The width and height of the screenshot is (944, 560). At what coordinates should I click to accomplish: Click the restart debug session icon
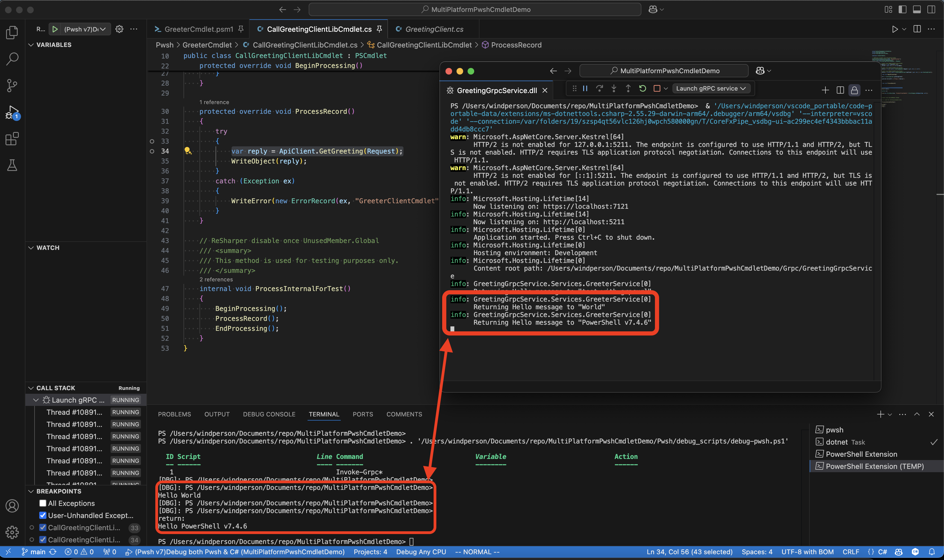642,88
